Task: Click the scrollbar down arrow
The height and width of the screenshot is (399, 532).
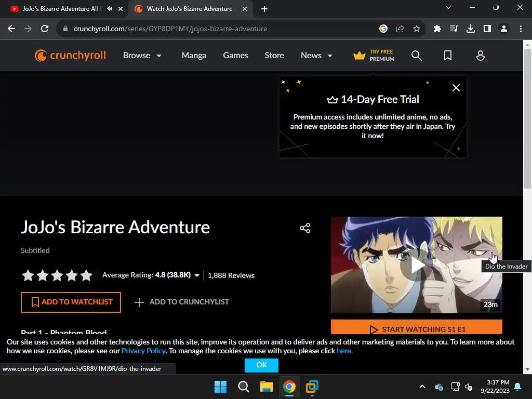Action: tap(527, 370)
